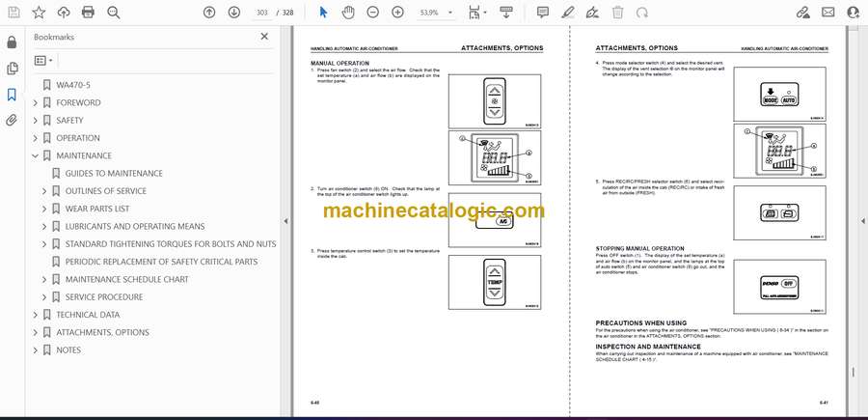Expand the FOREWORD bookmark
Screen dimensions: 868x420
tap(36, 103)
